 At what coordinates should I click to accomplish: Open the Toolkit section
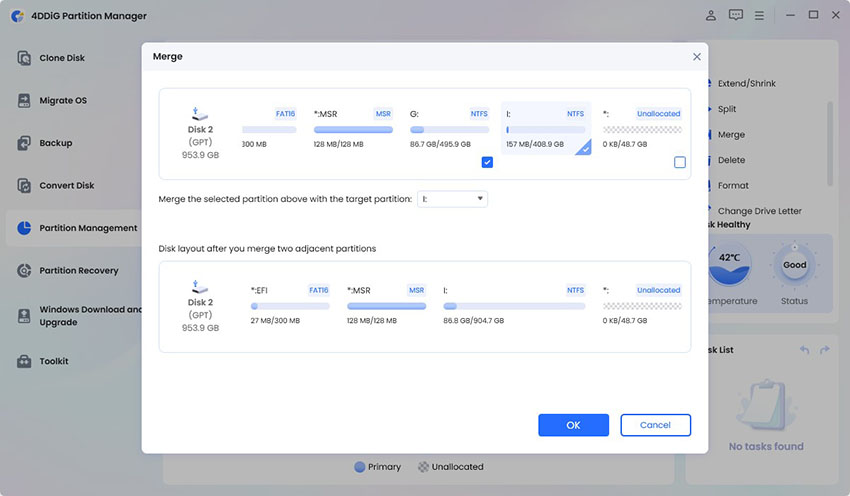(54, 361)
